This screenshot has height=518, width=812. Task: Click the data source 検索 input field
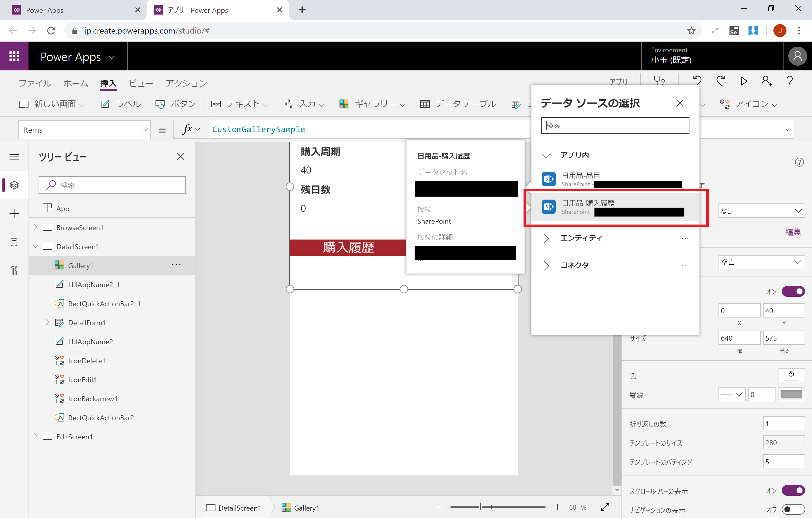[615, 126]
